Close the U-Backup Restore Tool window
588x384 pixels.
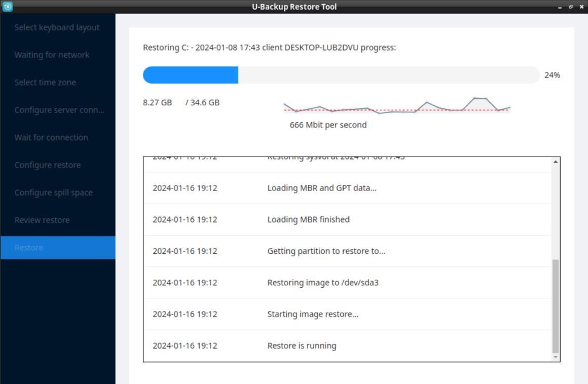tap(581, 7)
